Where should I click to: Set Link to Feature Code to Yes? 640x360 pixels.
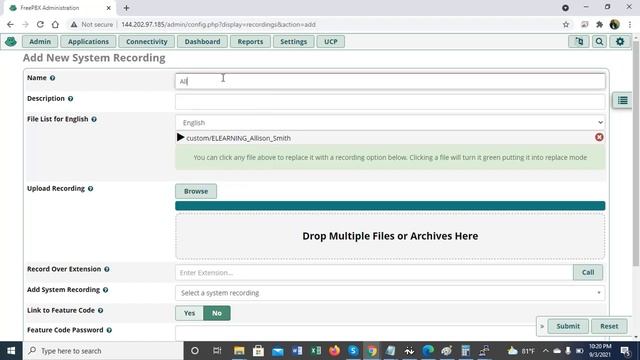pyautogui.click(x=189, y=313)
